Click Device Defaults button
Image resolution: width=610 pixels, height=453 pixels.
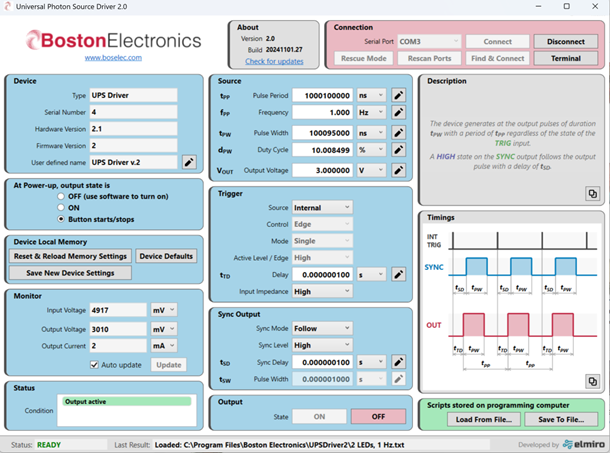(166, 256)
